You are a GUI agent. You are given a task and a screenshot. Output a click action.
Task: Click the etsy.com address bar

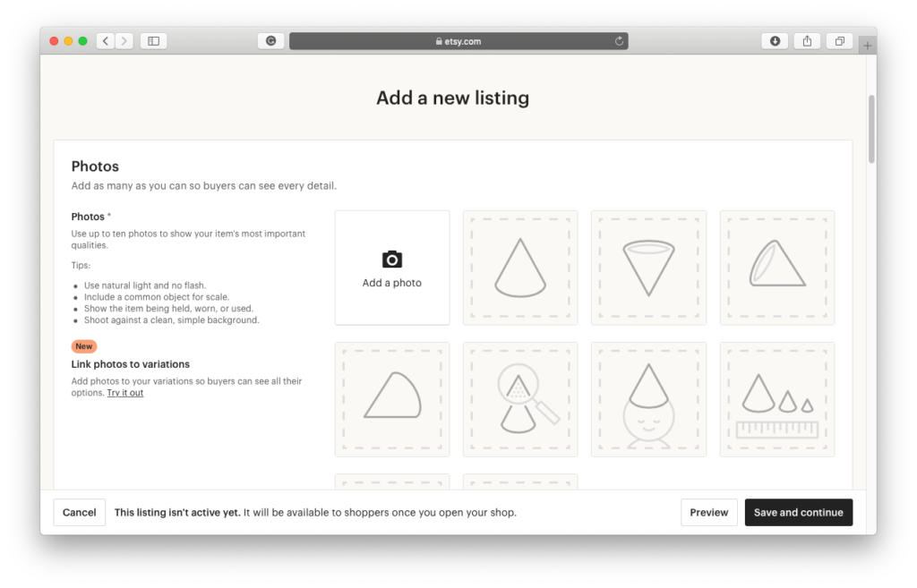pyautogui.click(x=458, y=41)
